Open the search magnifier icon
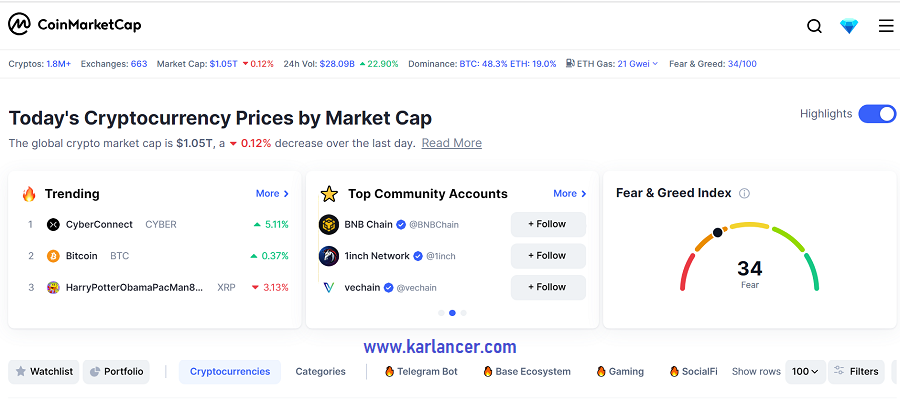This screenshot has width=900, height=401. click(814, 26)
